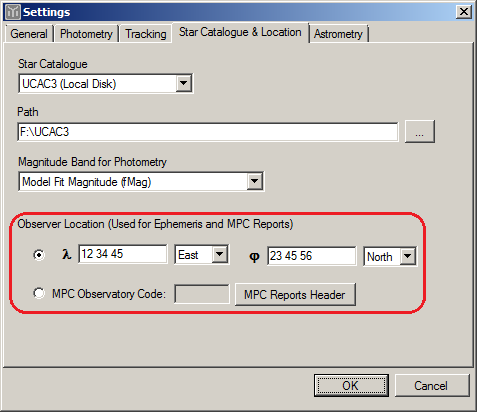477x412 pixels.
Task: Click the longitude field showing 12 34 45
Action: 123,254
